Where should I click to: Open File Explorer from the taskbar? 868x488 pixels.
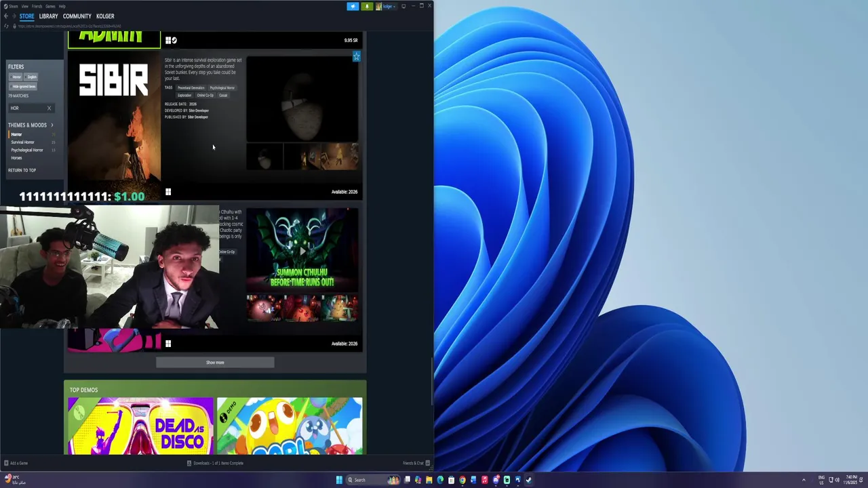(x=429, y=480)
